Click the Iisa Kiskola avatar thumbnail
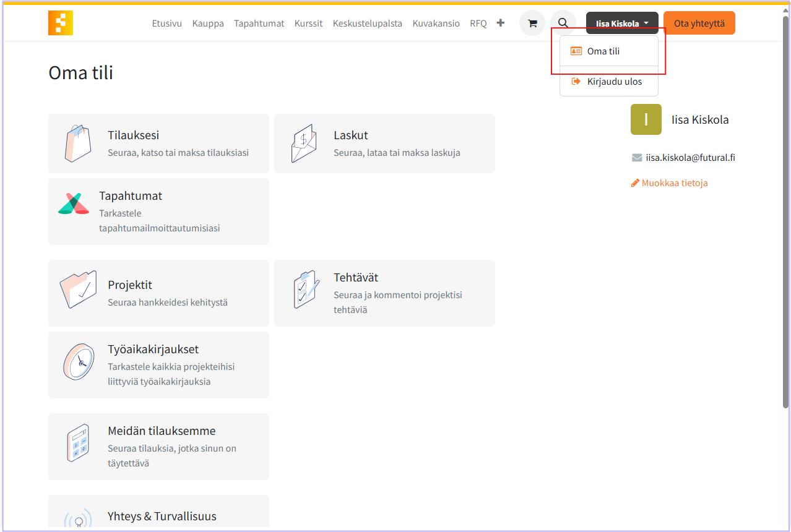 [646, 119]
